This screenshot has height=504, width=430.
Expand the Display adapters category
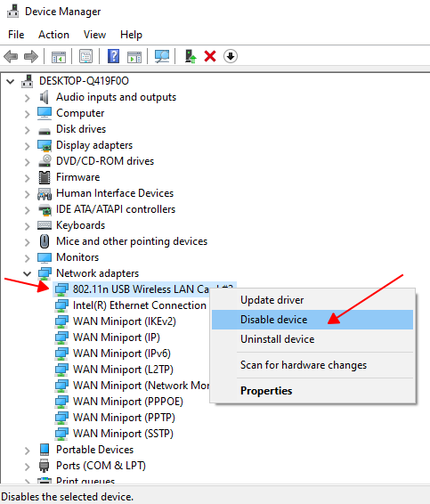27,146
